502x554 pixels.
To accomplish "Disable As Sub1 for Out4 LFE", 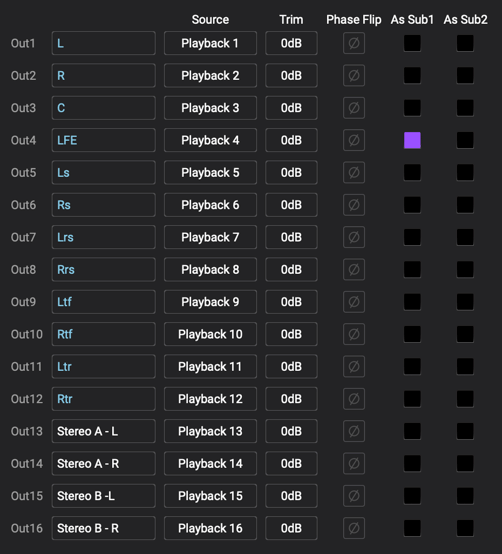I will coord(412,140).
